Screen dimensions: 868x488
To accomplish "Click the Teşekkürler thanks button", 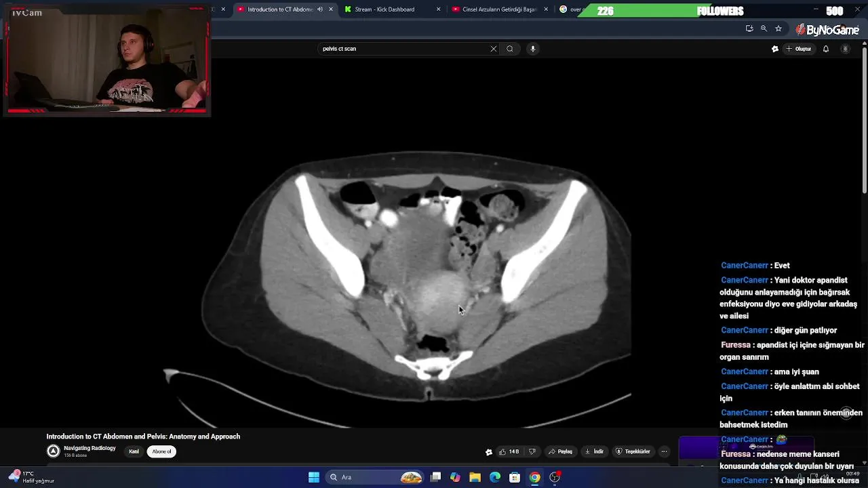I will [x=633, y=451].
